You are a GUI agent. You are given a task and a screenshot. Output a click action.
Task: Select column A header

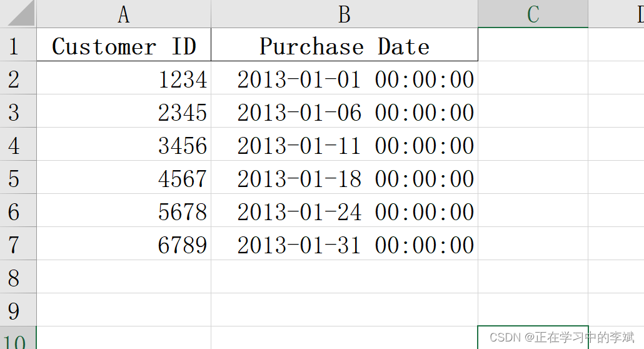(124, 14)
